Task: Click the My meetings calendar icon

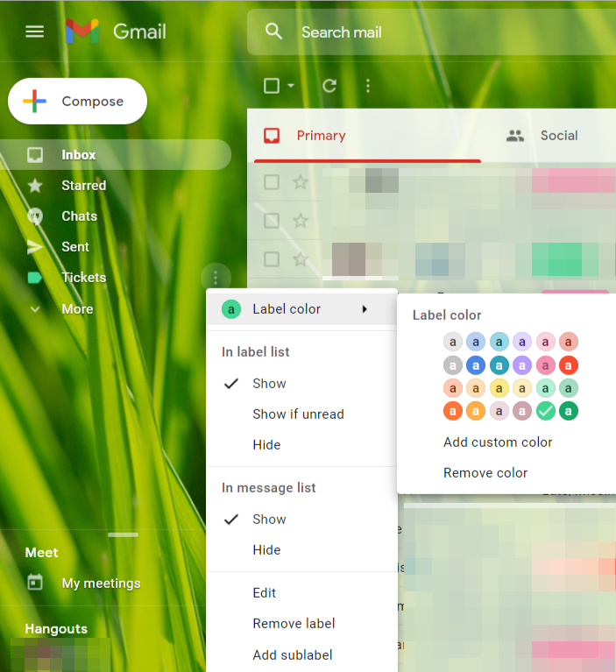Action: pos(35,584)
